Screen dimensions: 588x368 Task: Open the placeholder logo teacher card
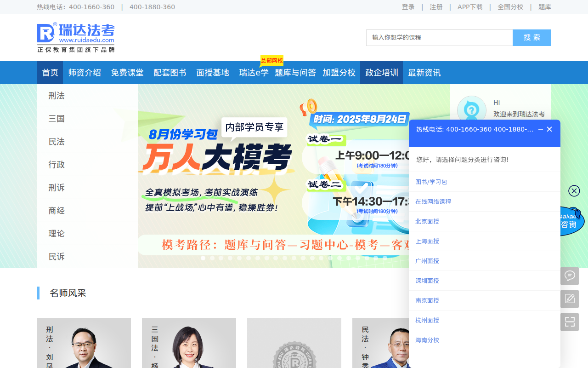point(294,343)
